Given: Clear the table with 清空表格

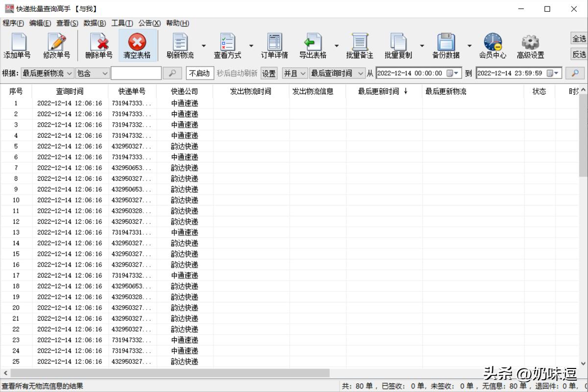Looking at the screenshot, I should pos(138,45).
